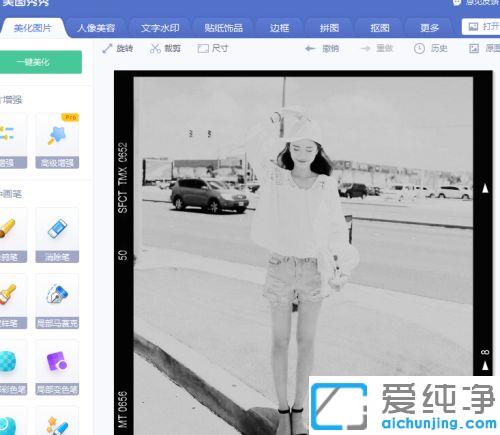
Task: View the 原图 original image
Action: point(484,49)
